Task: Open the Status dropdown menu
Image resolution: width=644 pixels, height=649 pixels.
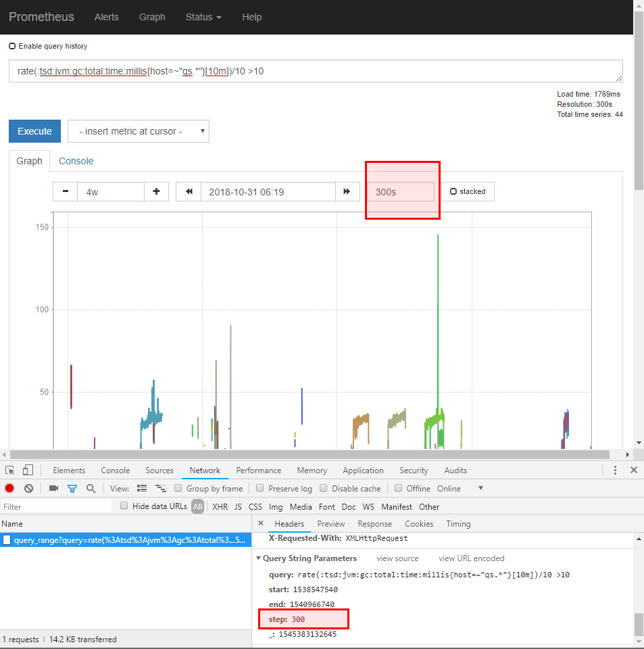Action: [x=203, y=17]
